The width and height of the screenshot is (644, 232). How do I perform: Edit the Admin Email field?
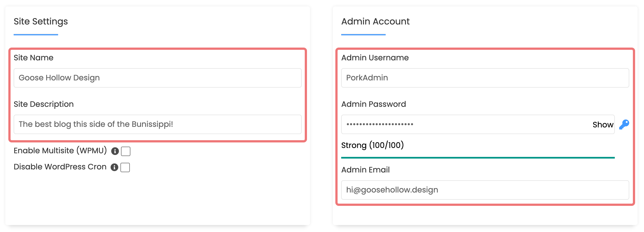click(485, 190)
